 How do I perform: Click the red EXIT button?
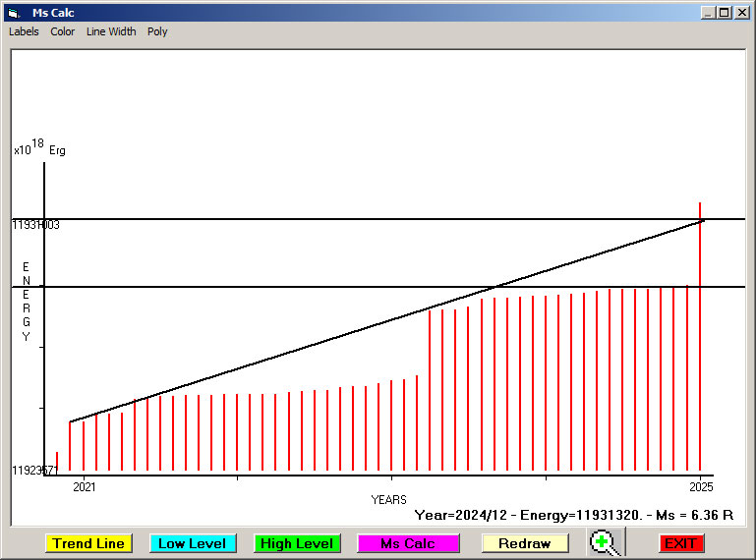coord(681,543)
